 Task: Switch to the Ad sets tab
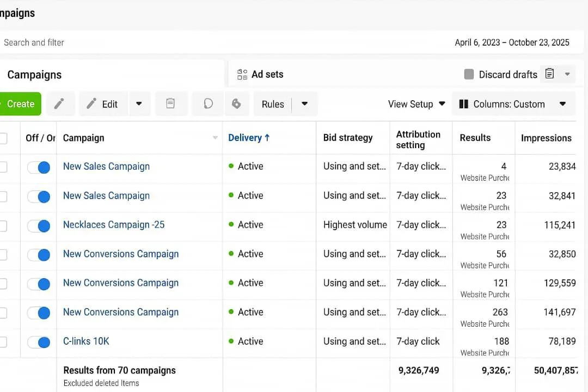pyautogui.click(x=267, y=75)
